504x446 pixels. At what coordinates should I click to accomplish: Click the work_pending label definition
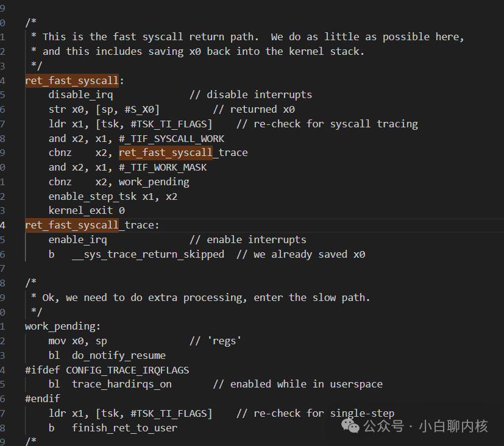63,327
